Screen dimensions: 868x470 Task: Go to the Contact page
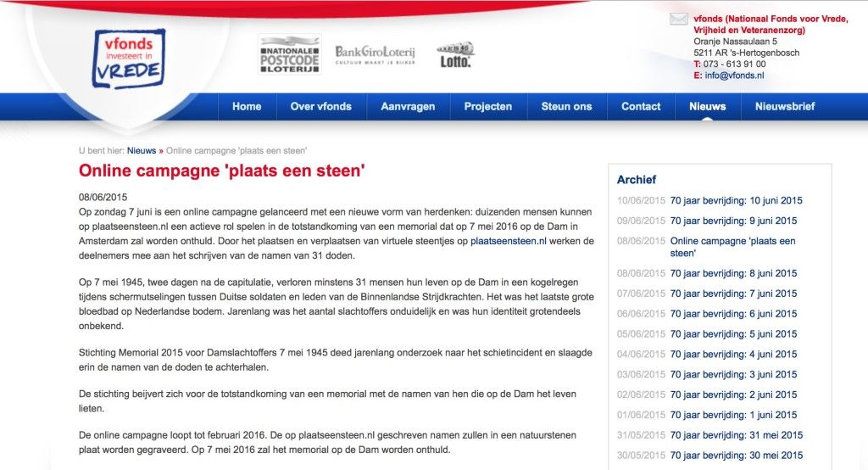point(641,106)
